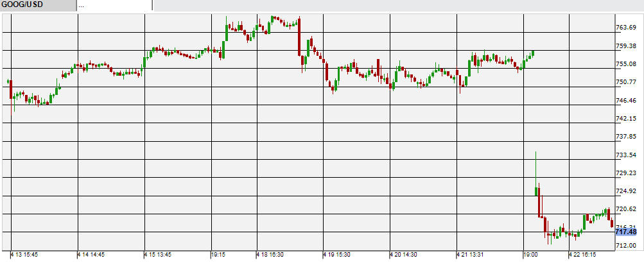The width and height of the screenshot is (644, 265).
Task: Select the 4 19 15:30 time marker
Action: coord(337,255)
